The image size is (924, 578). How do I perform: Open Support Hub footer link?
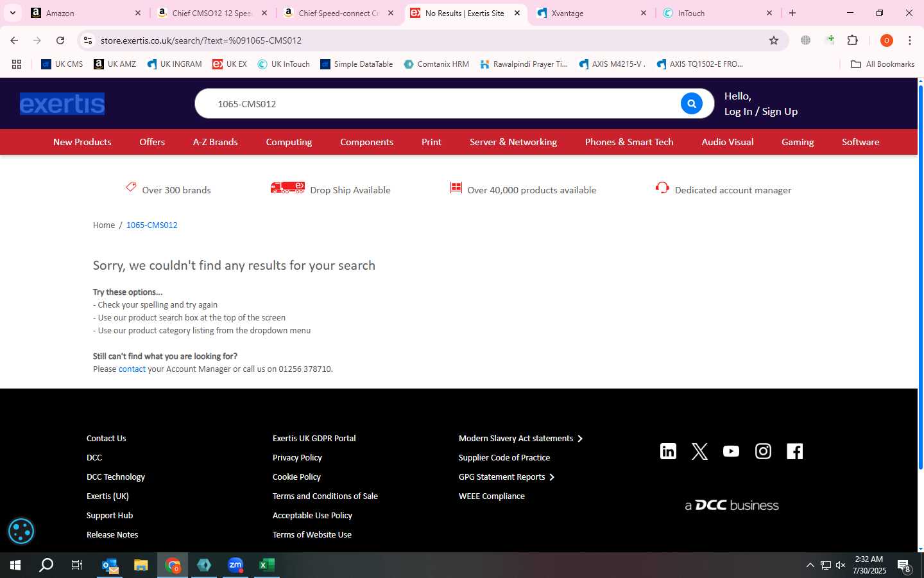click(x=110, y=516)
